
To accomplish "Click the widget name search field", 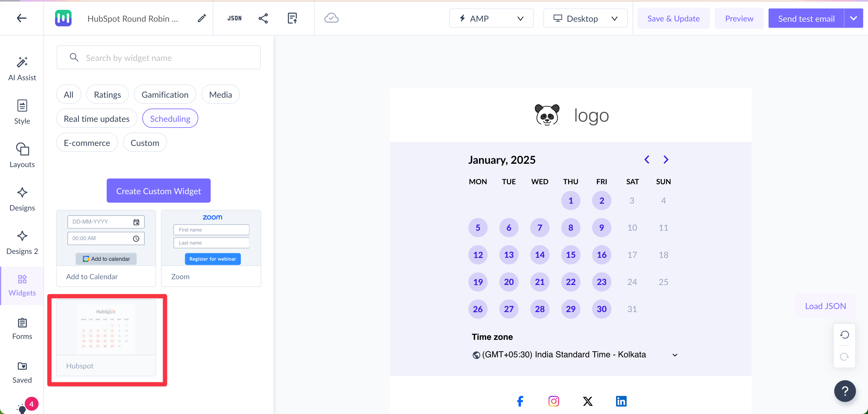I will click(158, 58).
